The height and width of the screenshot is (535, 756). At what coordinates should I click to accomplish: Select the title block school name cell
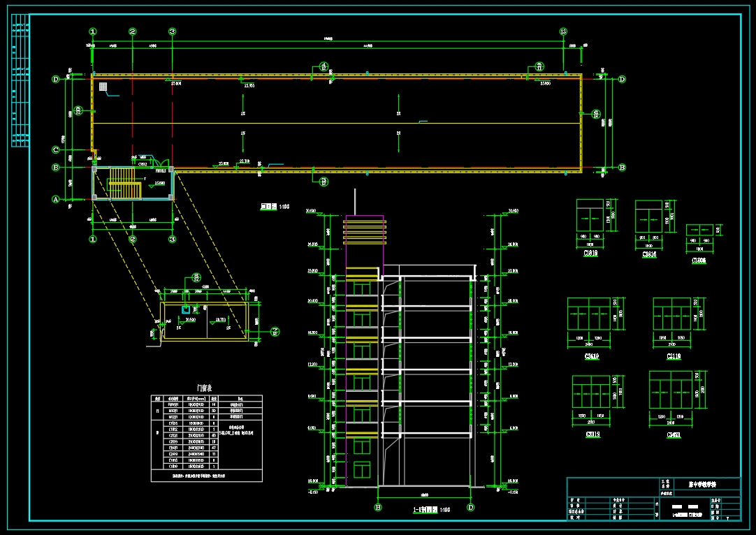tap(702, 485)
